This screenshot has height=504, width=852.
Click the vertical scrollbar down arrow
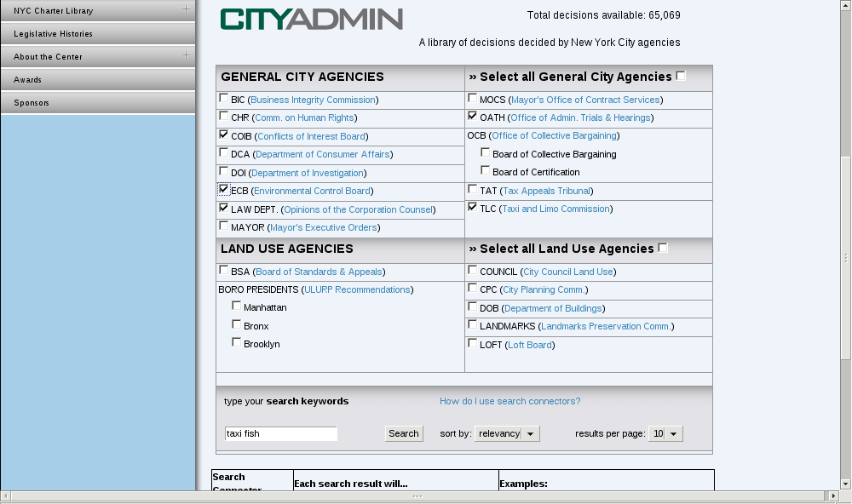pyautogui.click(x=845, y=484)
